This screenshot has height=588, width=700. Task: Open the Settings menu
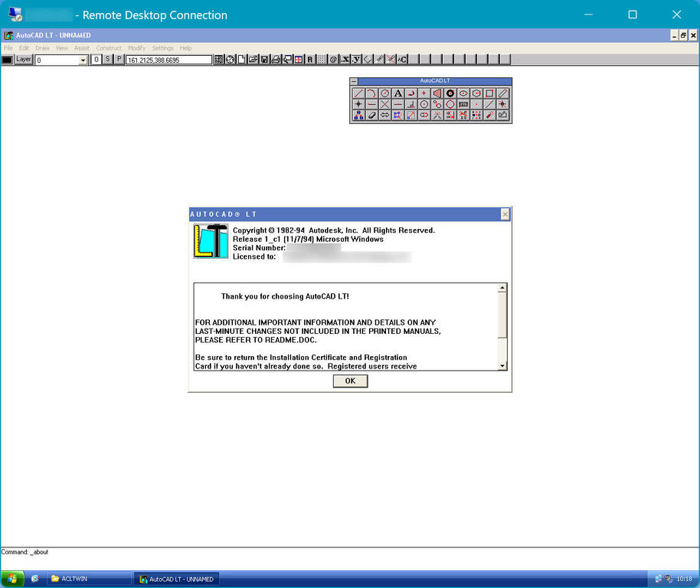[x=162, y=47]
